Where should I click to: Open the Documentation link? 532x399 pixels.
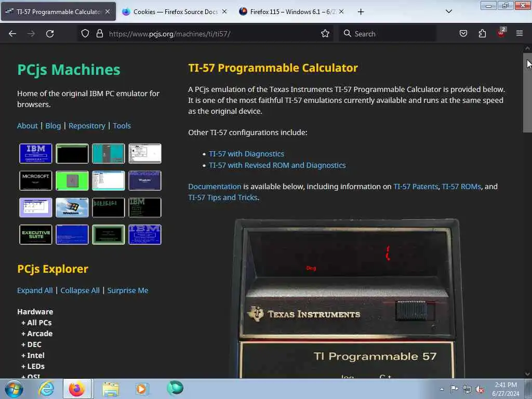point(215,187)
